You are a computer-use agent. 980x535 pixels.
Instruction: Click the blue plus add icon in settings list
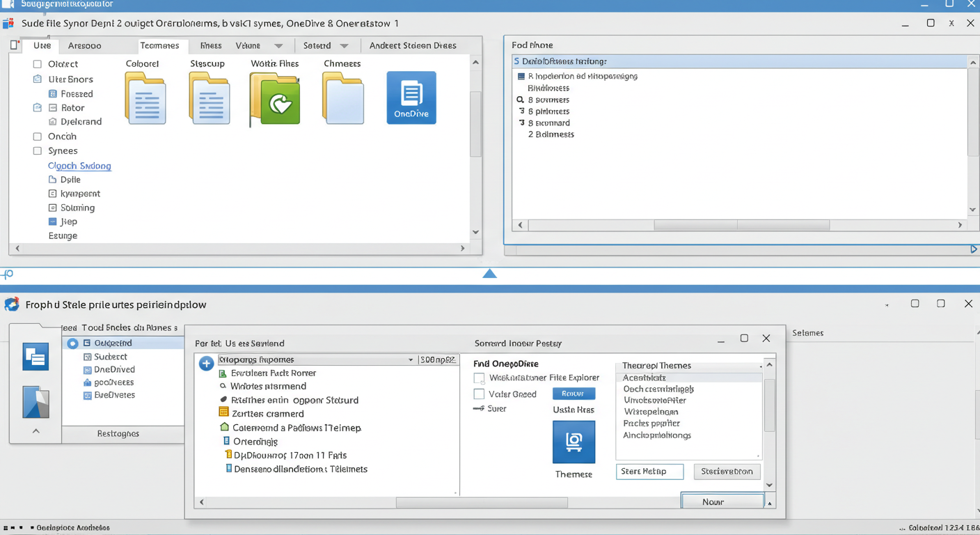pyautogui.click(x=206, y=363)
